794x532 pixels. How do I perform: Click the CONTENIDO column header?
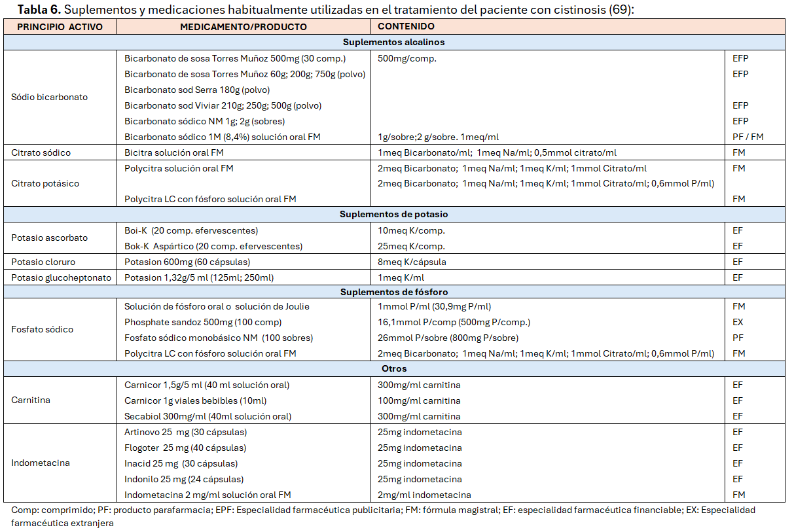click(x=406, y=27)
